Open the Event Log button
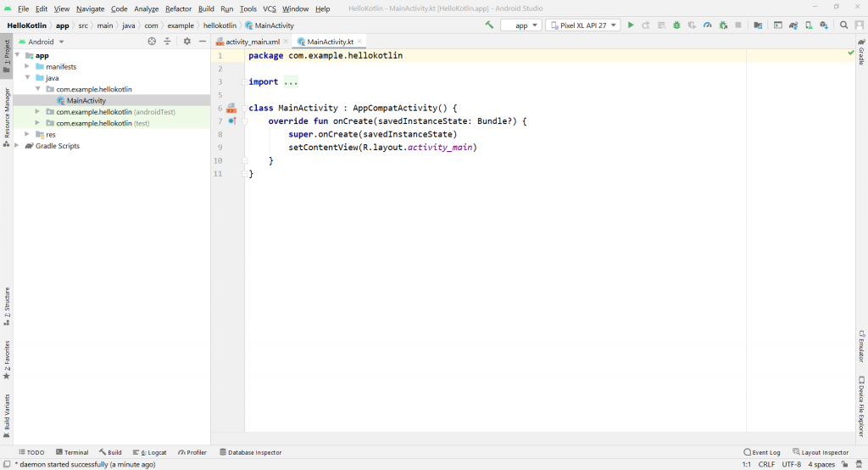Screen dimensions: 868x470 coord(762,452)
